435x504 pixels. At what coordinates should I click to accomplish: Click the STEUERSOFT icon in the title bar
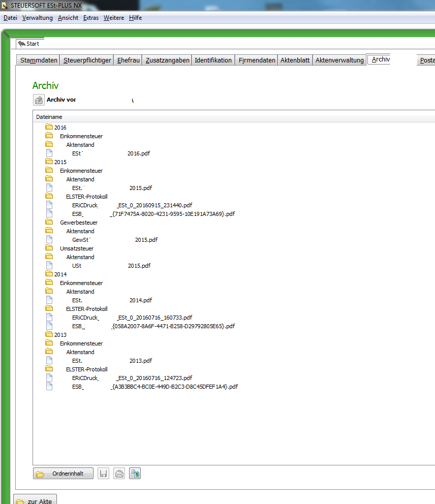[x=5, y=5]
